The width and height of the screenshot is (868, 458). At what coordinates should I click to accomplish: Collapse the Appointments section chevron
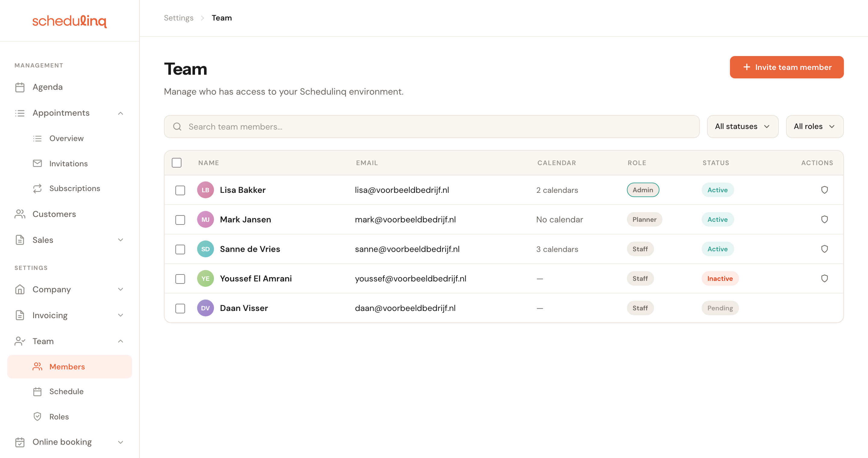[121, 113]
